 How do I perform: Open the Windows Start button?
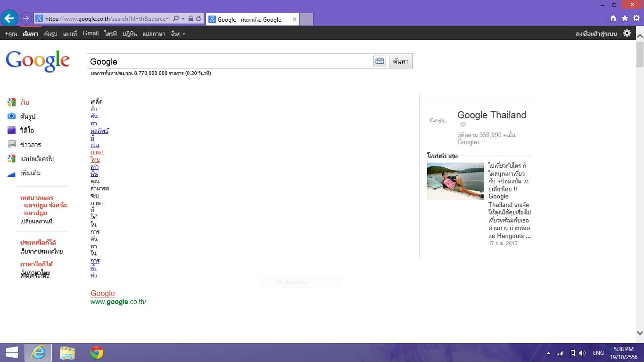(x=11, y=353)
